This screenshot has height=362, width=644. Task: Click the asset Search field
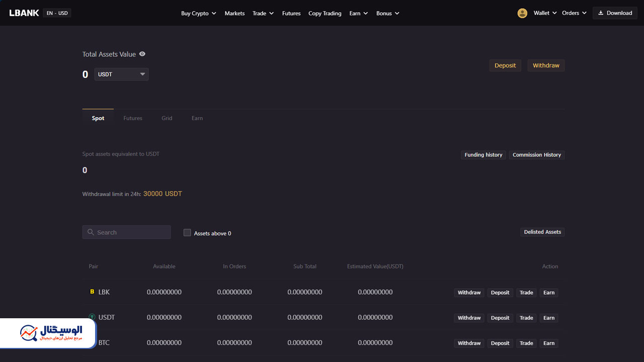pos(126,232)
